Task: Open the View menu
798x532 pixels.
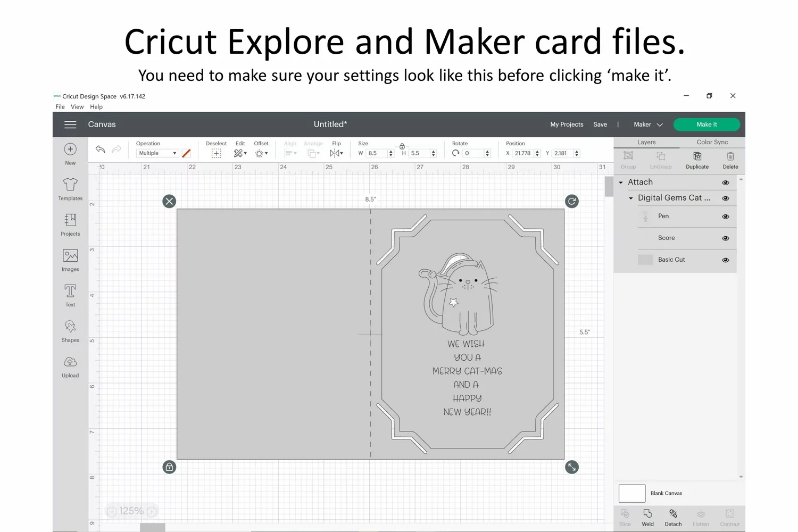Action: click(x=77, y=107)
